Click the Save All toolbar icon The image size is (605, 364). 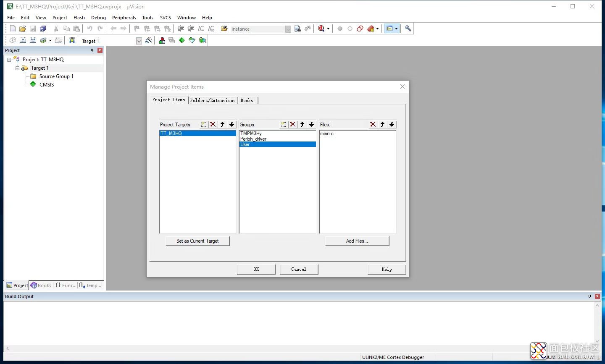coord(43,29)
